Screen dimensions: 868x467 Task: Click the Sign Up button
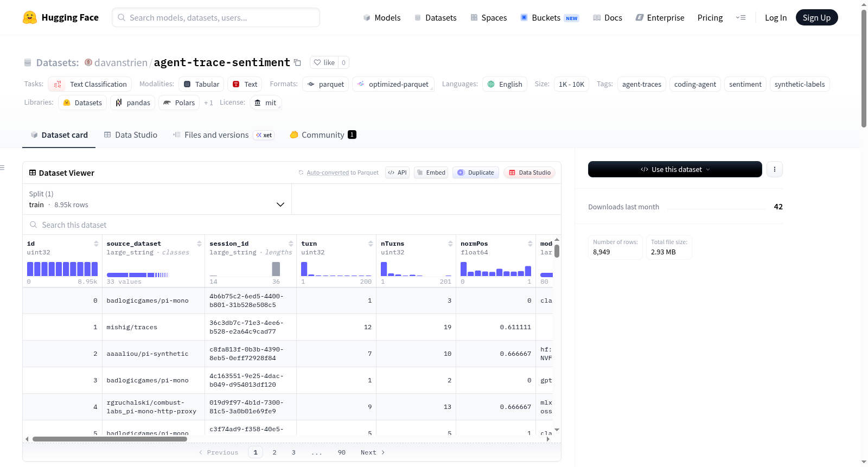pyautogui.click(x=816, y=17)
